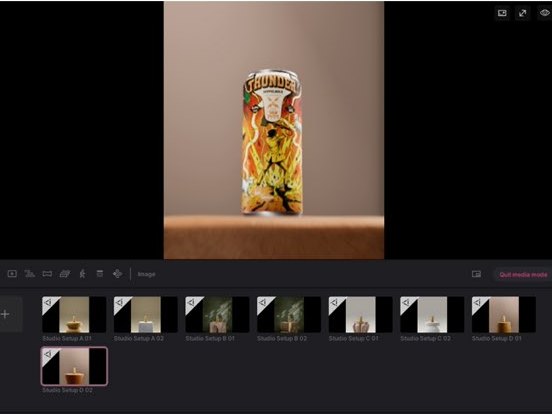Select the Studio Setup B 02 thumbnail
552x414 pixels.
(289, 314)
